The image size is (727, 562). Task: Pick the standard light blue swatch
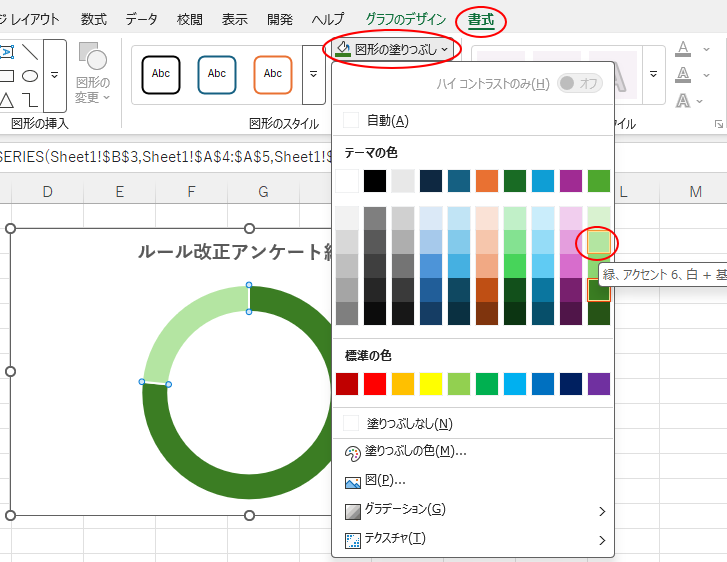pos(515,384)
